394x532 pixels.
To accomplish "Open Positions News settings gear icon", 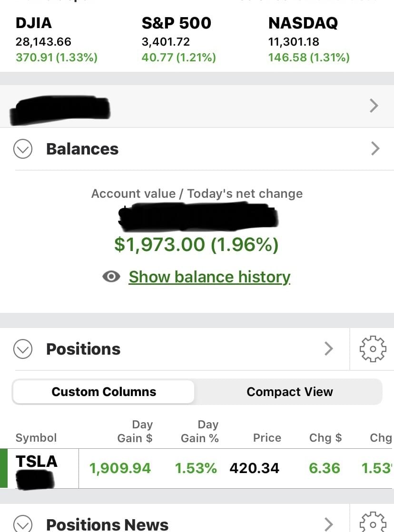I will click(x=372, y=523).
